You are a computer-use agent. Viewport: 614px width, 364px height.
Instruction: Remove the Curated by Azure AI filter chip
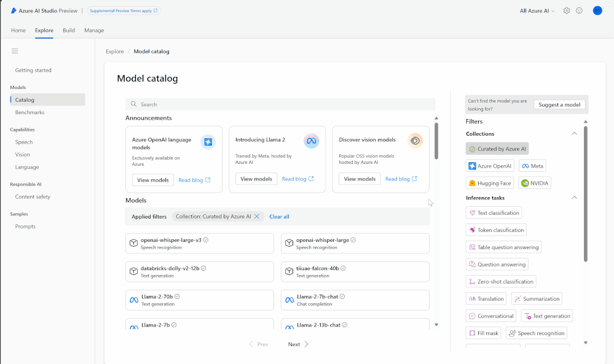(x=257, y=217)
